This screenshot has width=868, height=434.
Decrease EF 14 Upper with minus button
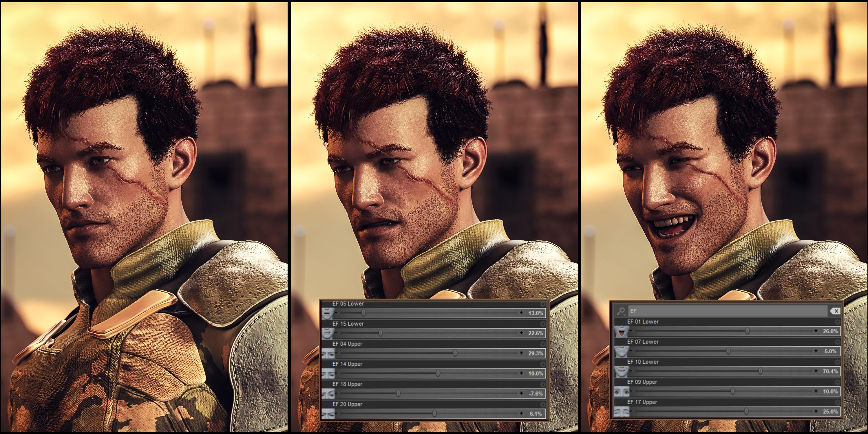(x=336, y=374)
